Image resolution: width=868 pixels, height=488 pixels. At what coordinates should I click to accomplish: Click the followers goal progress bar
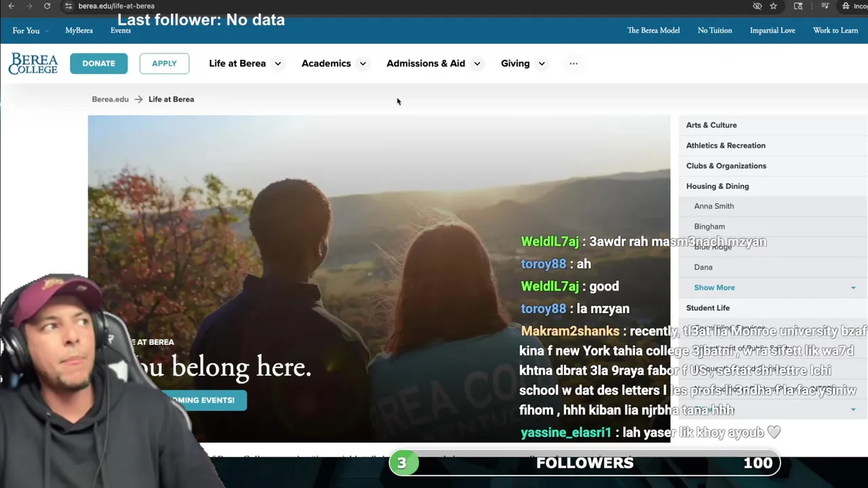[585, 463]
